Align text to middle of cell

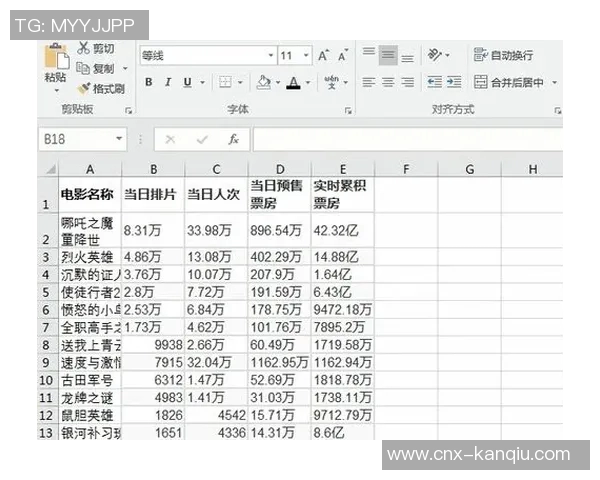[x=388, y=55]
